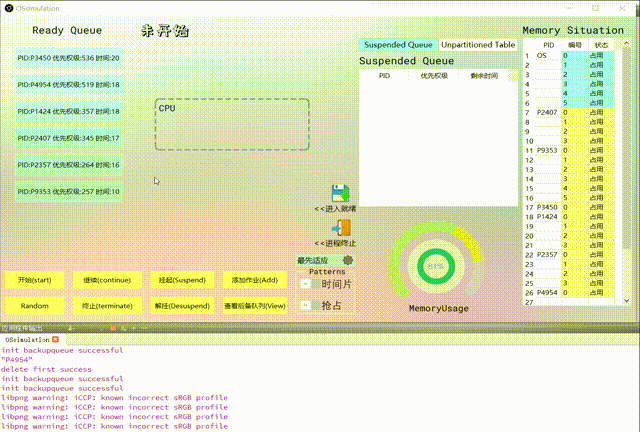This screenshot has height=432, width=640.
Task: Select ready queue item PID:P2407
Action: pyautogui.click(x=69, y=138)
